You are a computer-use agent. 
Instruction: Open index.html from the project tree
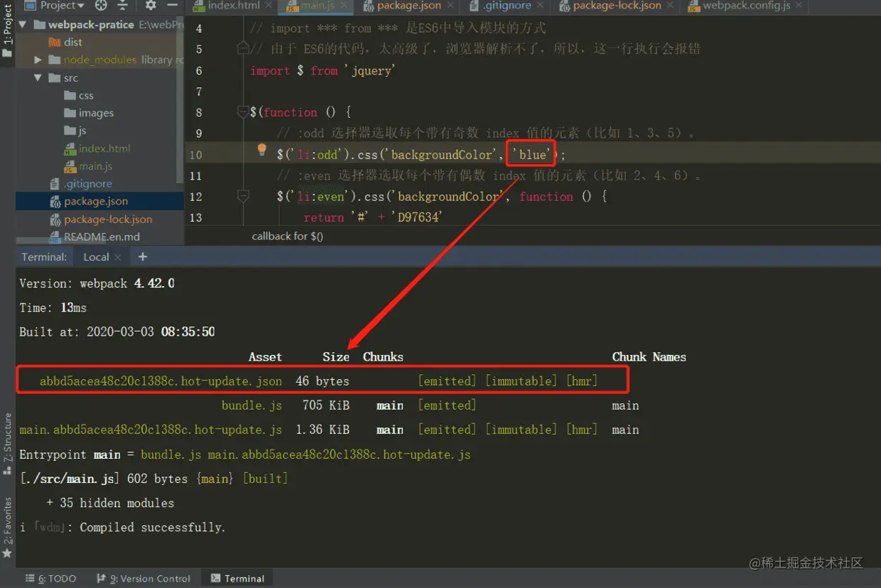[x=104, y=148]
